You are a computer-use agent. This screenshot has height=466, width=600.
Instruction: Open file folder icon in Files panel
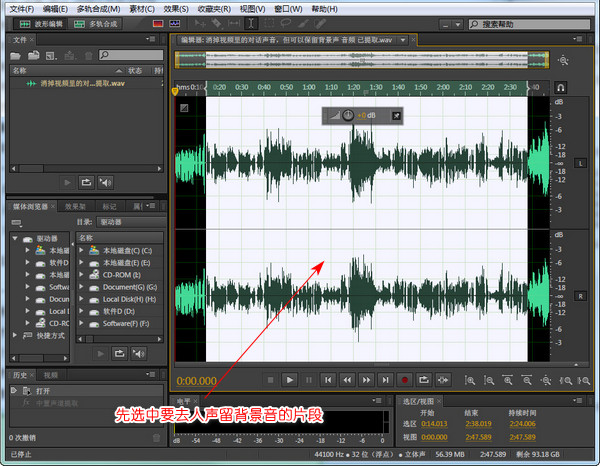(15, 56)
